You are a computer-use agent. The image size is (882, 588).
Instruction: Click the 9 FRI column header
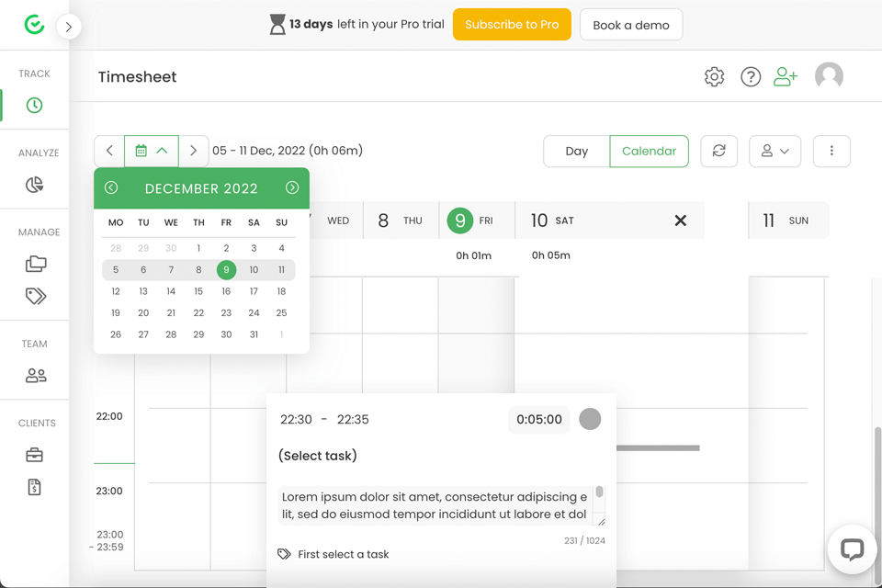coord(477,220)
